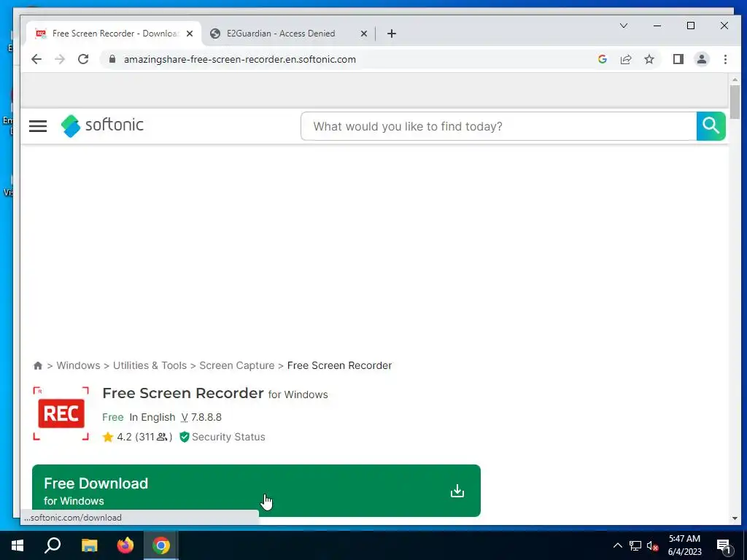Viewport: 747px width, 560px height.
Task: Click the page vertical scrollbar thumb
Action: [x=735, y=102]
